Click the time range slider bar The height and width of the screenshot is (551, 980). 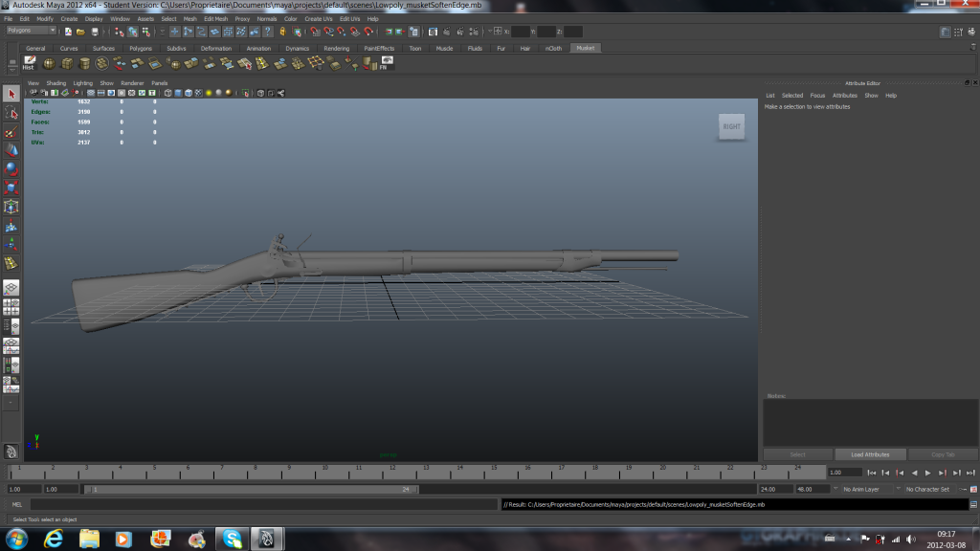[251, 489]
